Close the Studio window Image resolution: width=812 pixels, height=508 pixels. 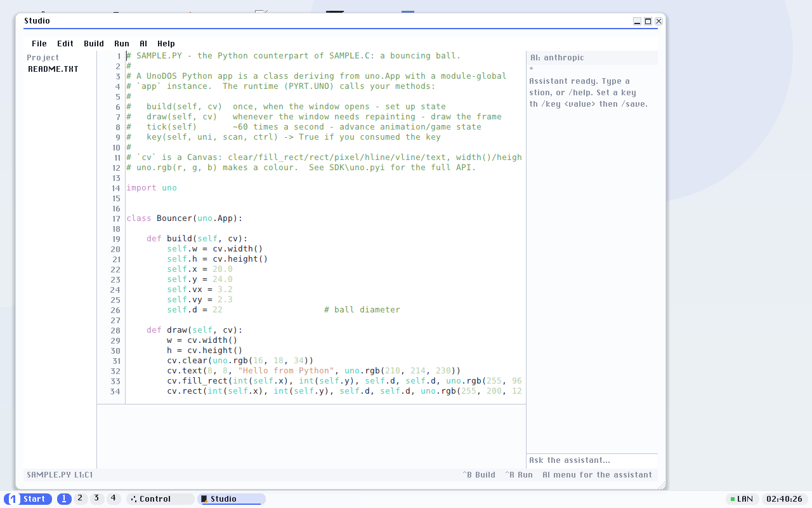pos(658,21)
